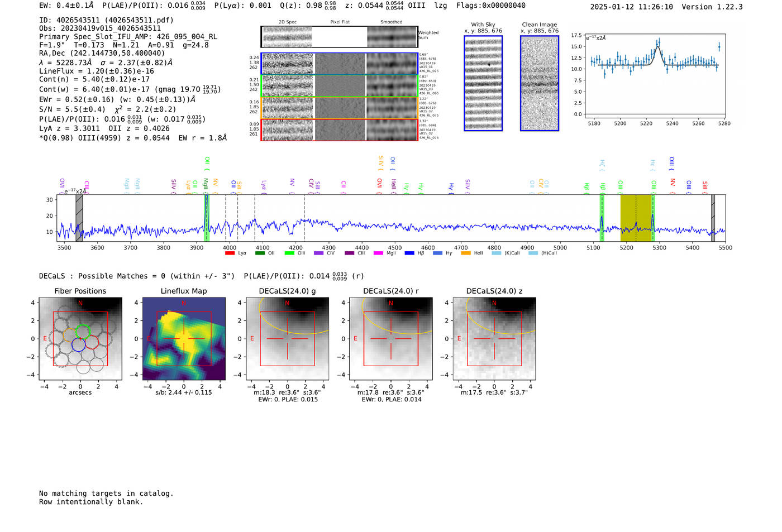Image resolution: width=782 pixels, height=532 pixels.
Task: Click the gray hatched region near 3550 Å
Action: (x=79, y=218)
